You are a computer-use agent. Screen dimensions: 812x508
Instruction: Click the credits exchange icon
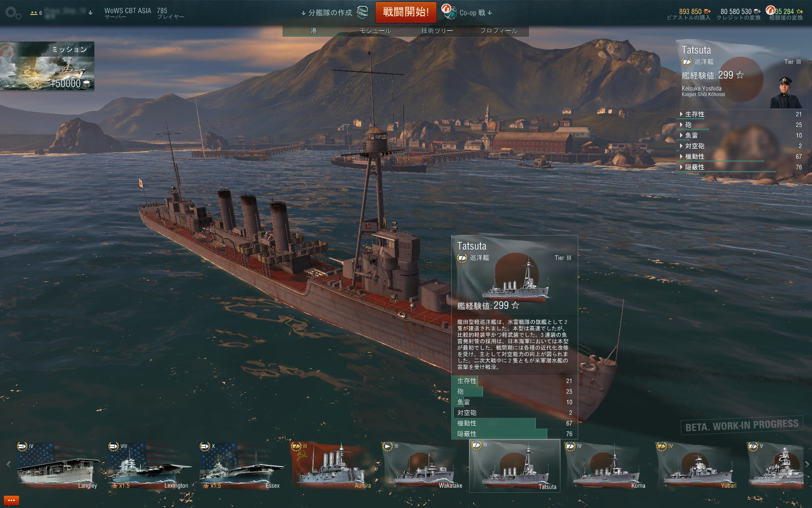757,12
